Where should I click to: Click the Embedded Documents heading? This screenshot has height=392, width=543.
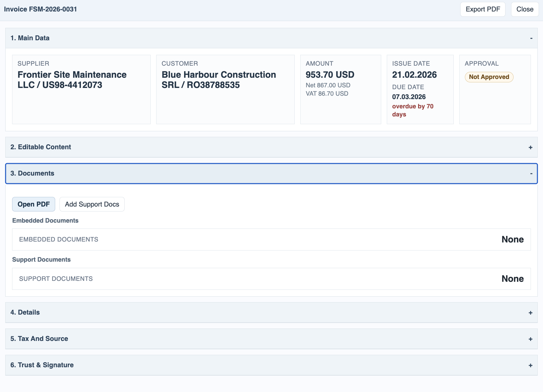45,220
